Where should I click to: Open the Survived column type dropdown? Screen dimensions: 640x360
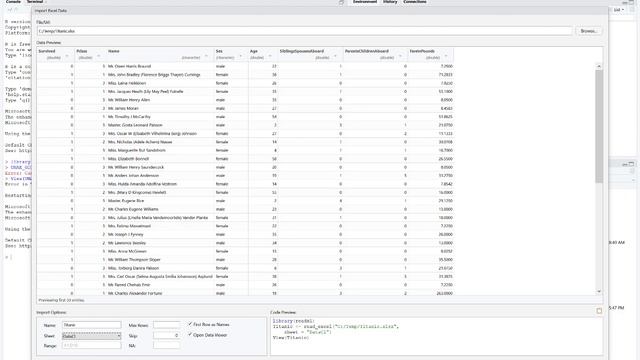click(x=67, y=57)
